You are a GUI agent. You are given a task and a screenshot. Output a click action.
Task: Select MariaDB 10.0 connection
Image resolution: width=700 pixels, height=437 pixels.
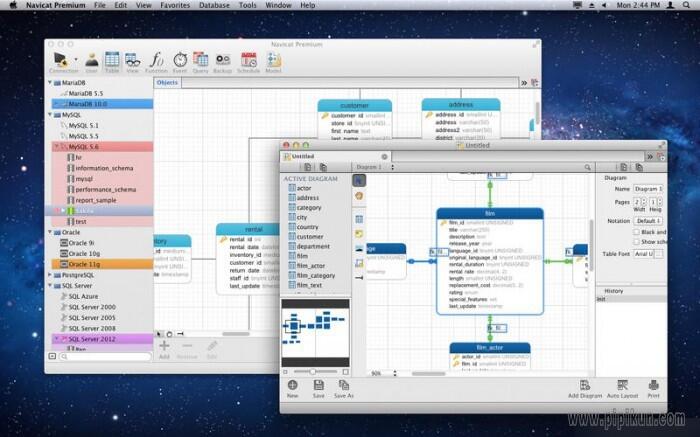point(102,104)
